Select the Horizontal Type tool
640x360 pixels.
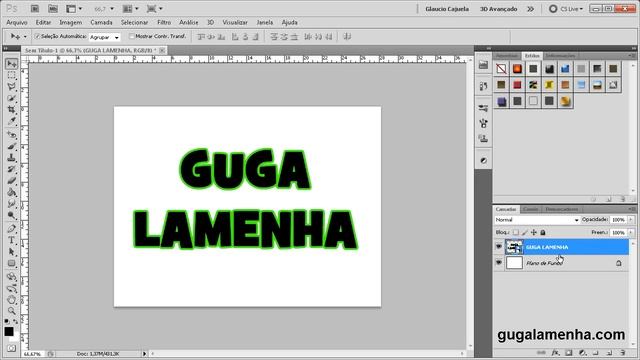click(x=11, y=240)
